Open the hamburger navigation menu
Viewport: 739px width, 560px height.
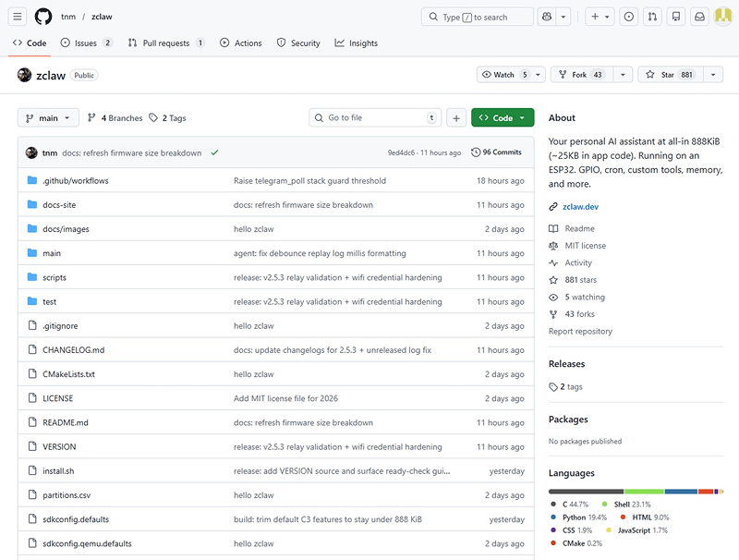tap(18, 17)
